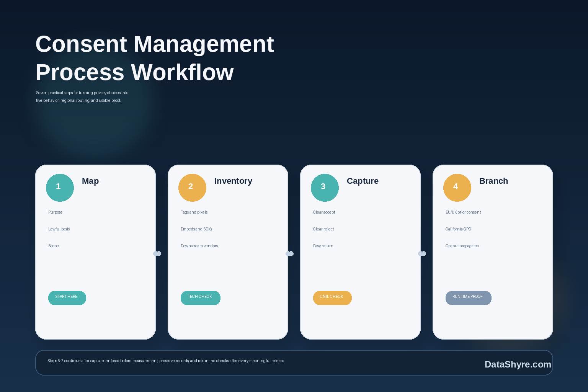The width and height of the screenshot is (588, 392).
Task: Click the Capture card heading
Action: point(363,181)
